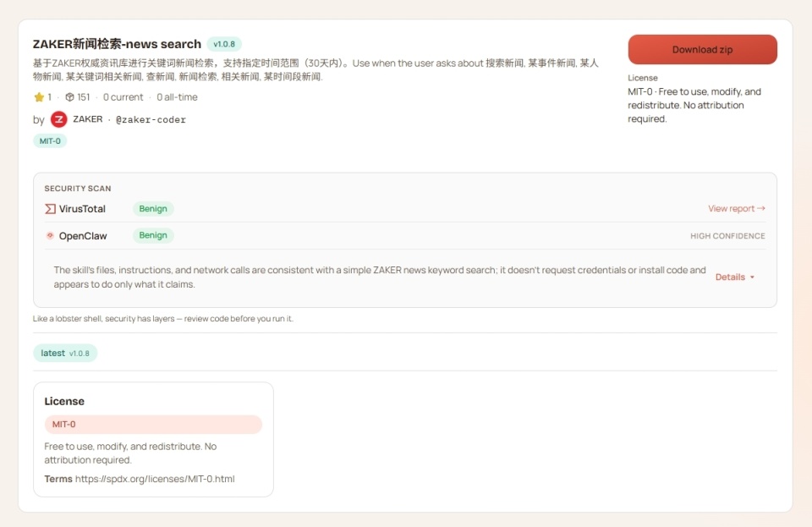Click the OpenClaw Benign status badge
This screenshot has height=527, width=812.
153,235
